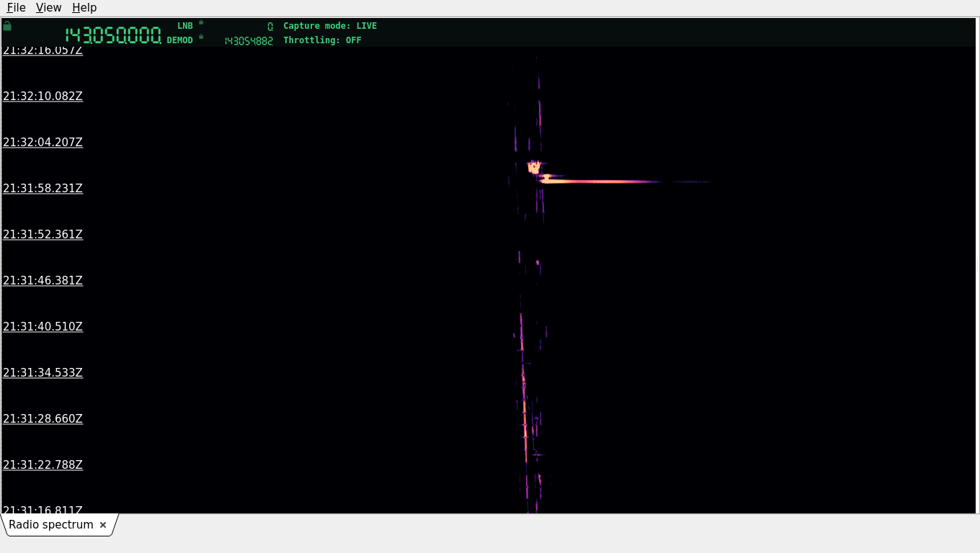Select the Radio spectrum tab
Image resolution: width=980 pixels, height=553 pixels.
[51, 525]
